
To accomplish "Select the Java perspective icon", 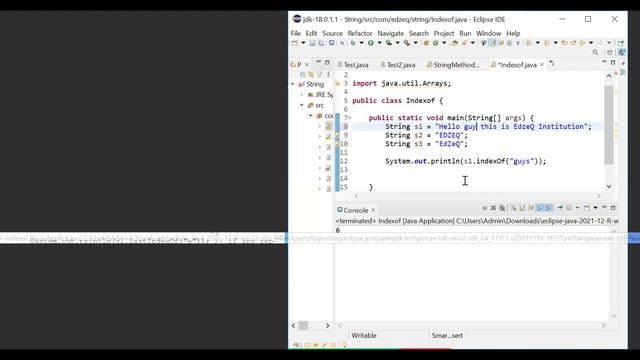I will [622, 52].
